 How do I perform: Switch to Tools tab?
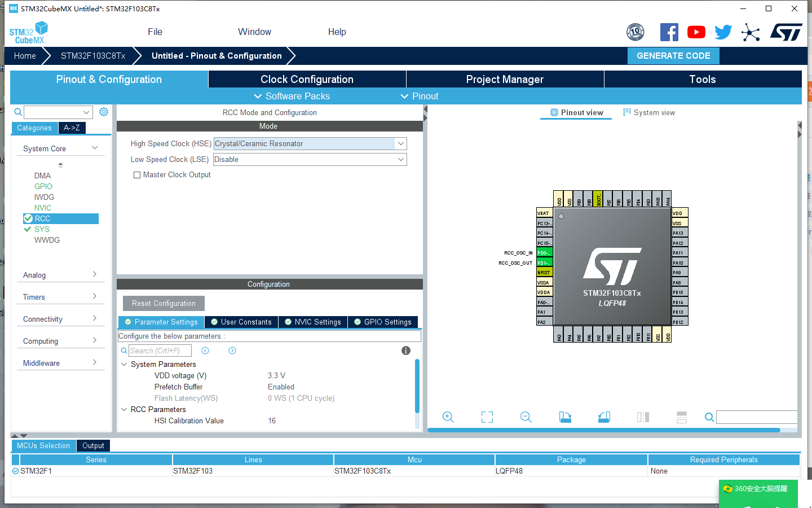tap(703, 79)
